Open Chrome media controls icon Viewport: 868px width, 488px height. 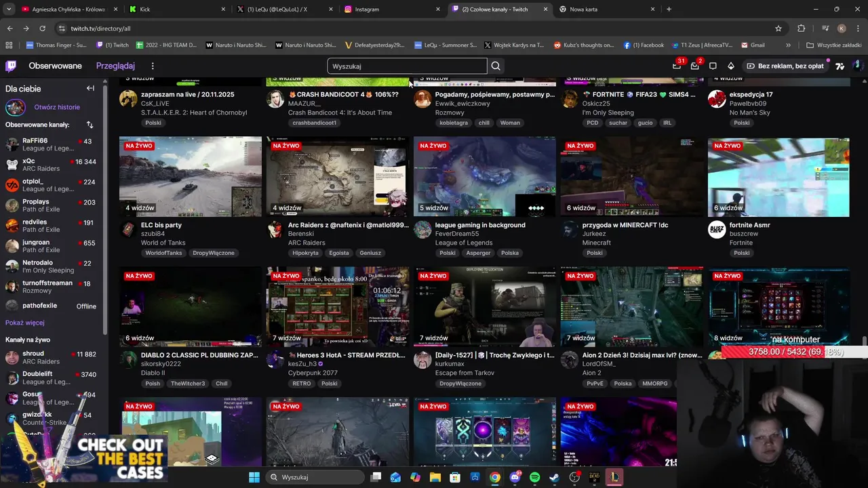[x=825, y=28]
